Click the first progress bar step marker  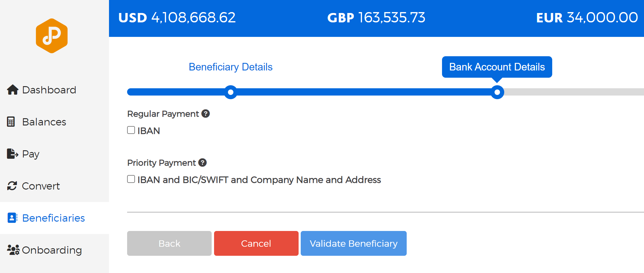pos(231,92)
